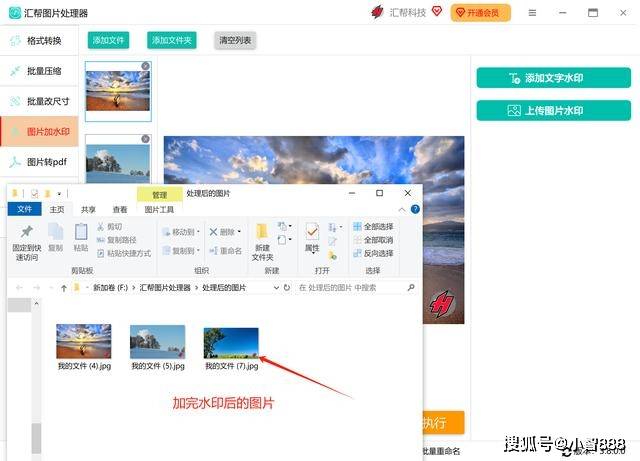This screenshot has width=640, height=461.
Task: Click 添加文字水印 button
Action: (553, 78)
